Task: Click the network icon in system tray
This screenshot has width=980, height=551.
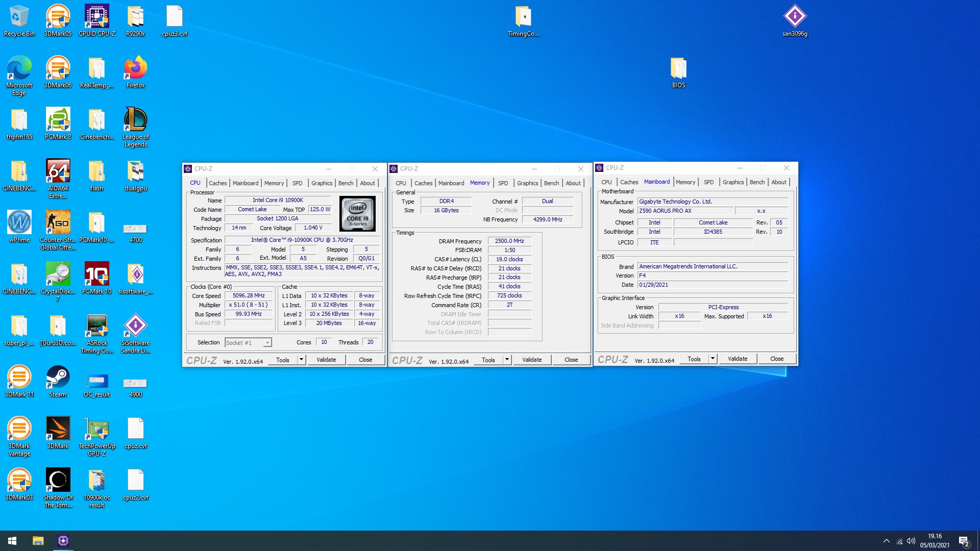Action: click(899, 541)
